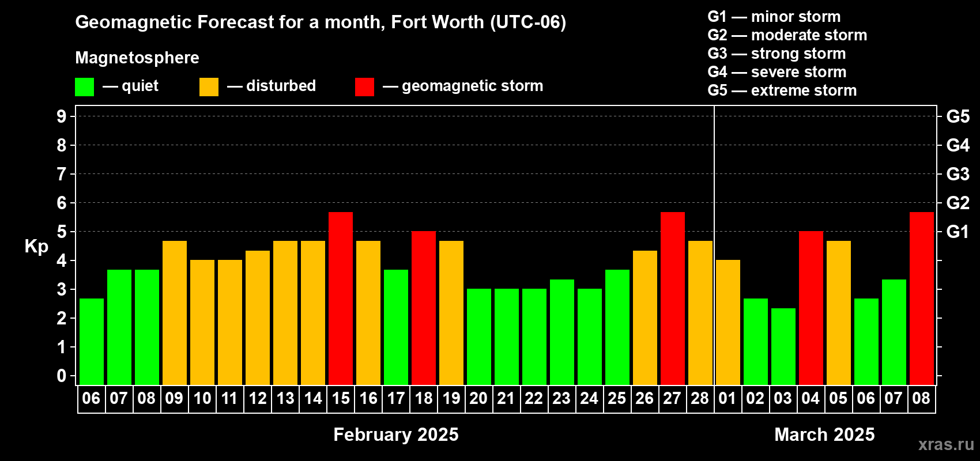
Task: Click the green bar for February 17
Action: click(x=396, y=327)
